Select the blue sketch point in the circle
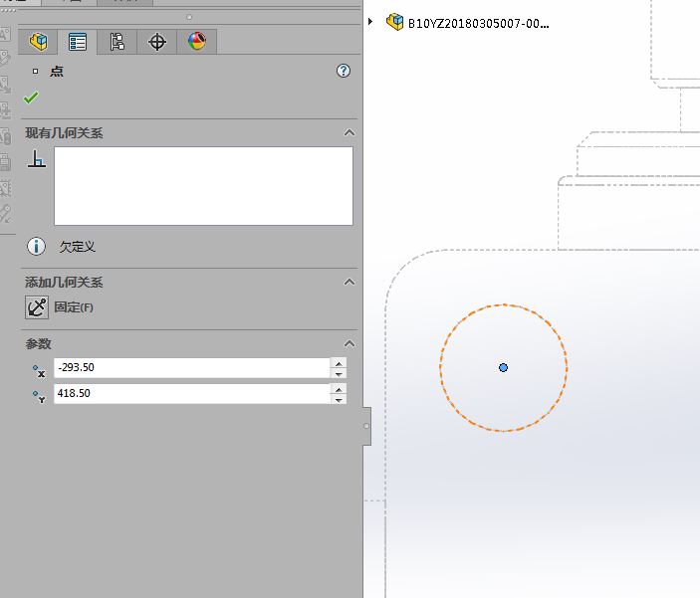 click(x=503, y=367)
